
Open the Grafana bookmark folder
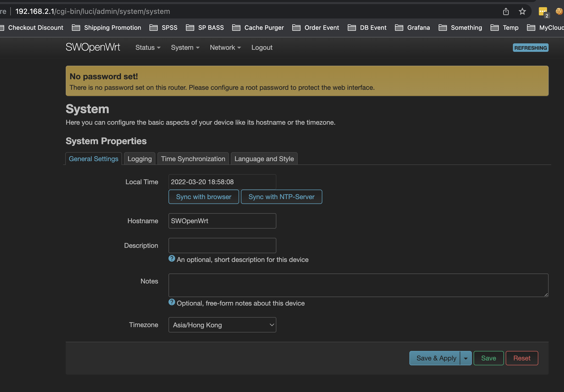pyautogui.click(x=418, y=27)
